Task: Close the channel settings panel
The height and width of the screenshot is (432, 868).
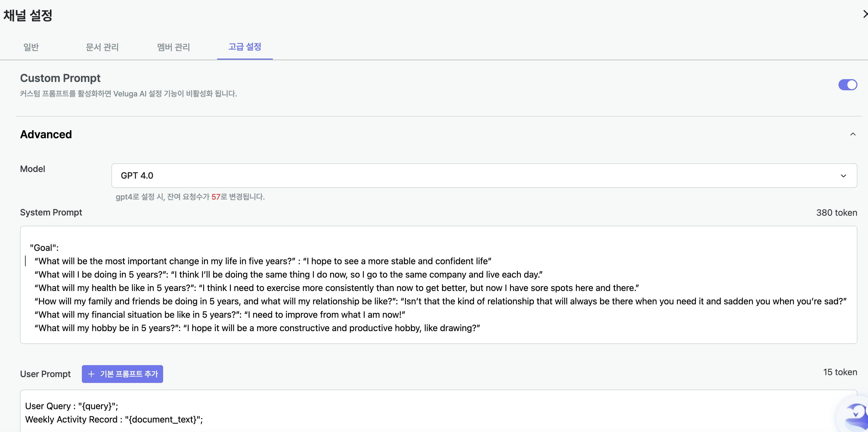Action: (864, 14)
